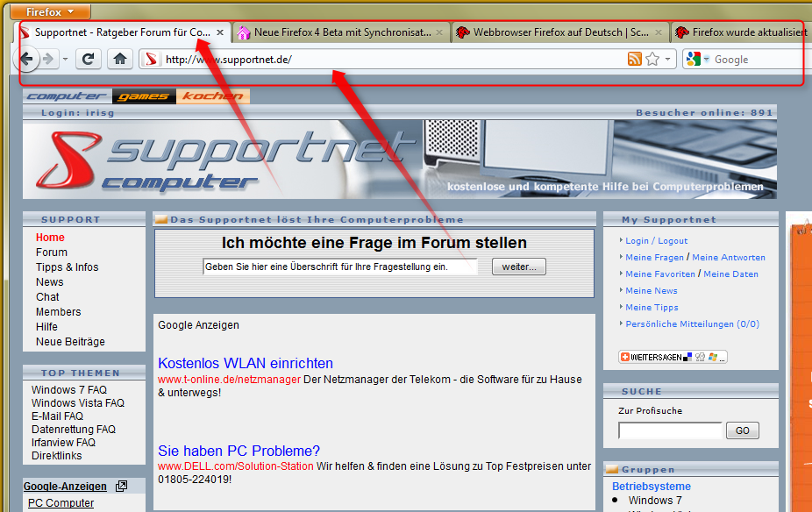This screenshot has height=512, width=812.
Task: Open Windows 7 FAQ top theme
Action: click(69, 389)
